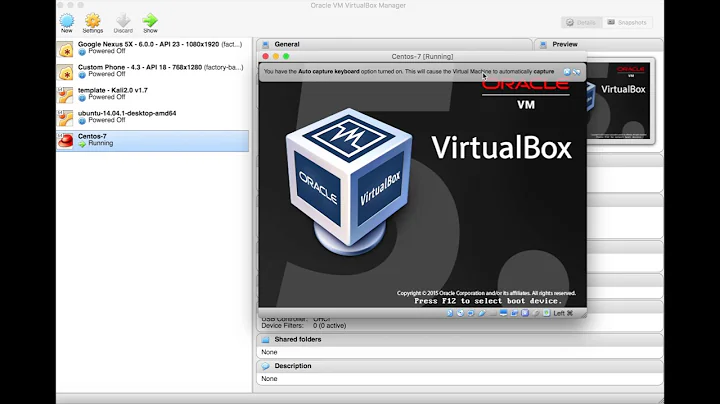Open Settings via the gear toolbar icon
The height and width of the screenshot is (404, 720).
pos(93,23)
